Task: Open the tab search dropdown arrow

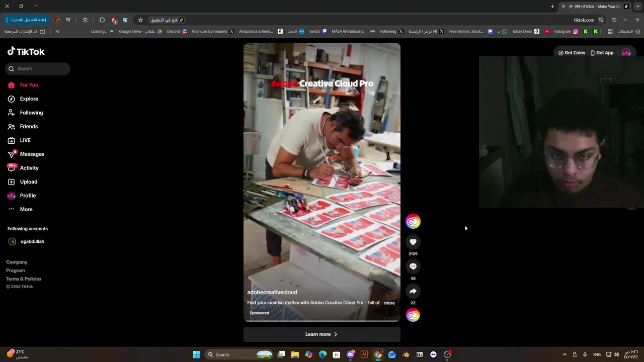Action: (x=638, y=7)
